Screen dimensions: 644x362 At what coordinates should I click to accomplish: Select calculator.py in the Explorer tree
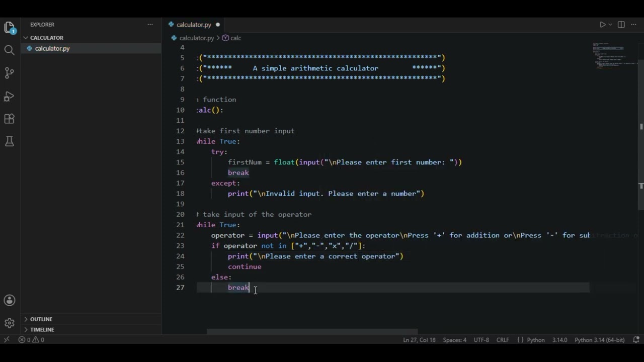[91, 48]
